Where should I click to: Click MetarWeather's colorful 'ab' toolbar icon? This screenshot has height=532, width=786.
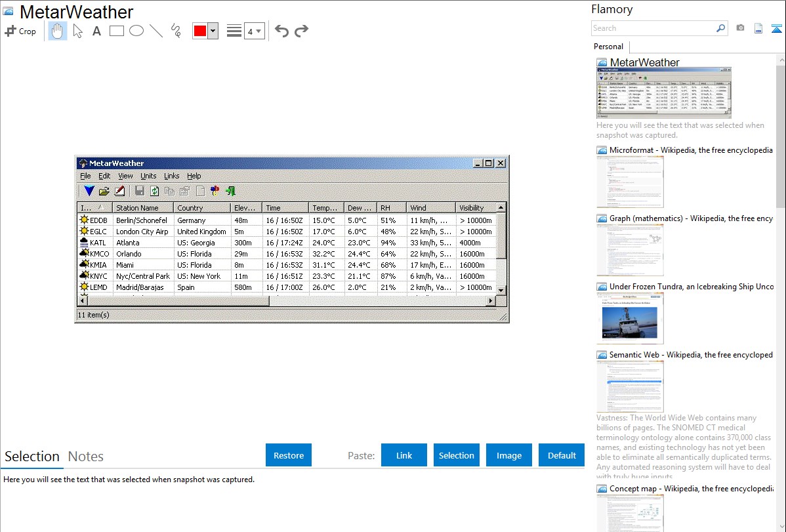215,191
